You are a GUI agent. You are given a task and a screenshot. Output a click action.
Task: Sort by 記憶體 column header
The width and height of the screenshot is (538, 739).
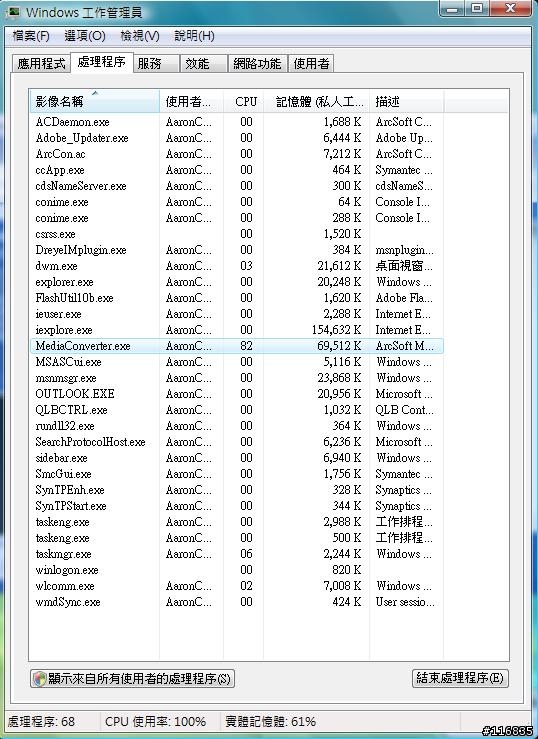316,101
